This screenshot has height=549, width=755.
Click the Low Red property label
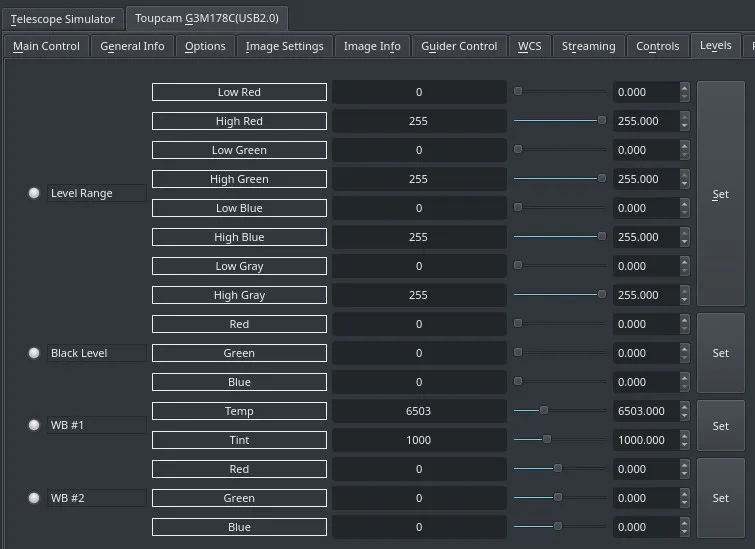[x=239, y=92]
